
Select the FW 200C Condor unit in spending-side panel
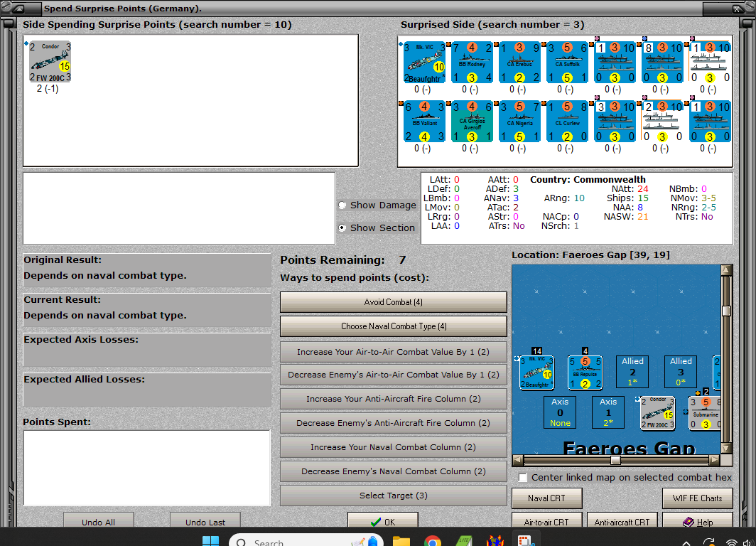click(x=50, y=62)
